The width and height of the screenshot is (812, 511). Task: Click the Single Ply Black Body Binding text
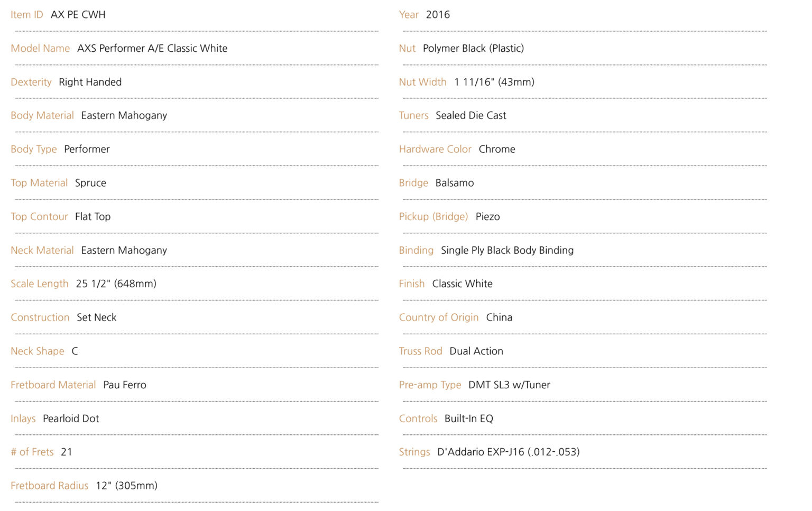click(508, 251)
